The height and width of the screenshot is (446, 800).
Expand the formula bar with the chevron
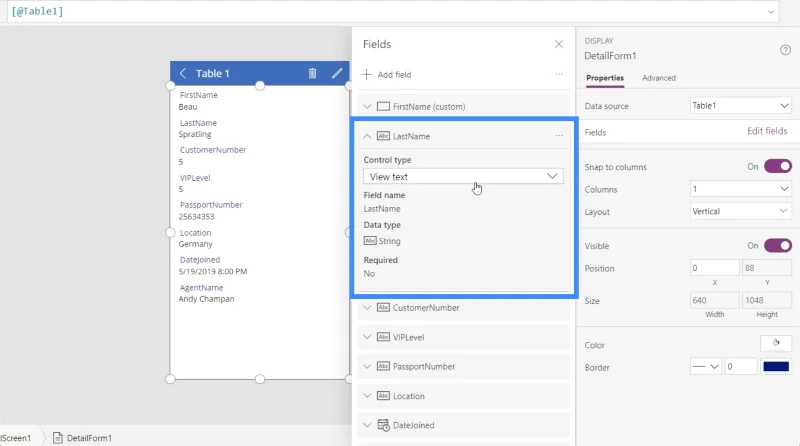click(771, 12)
